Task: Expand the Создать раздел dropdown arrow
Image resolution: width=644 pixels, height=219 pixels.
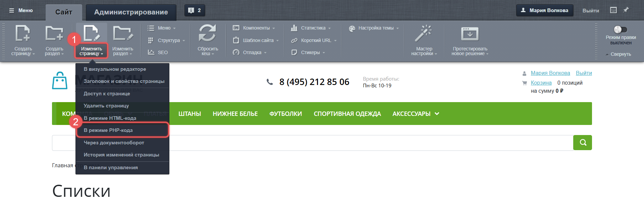Action: tap(62, 54)
